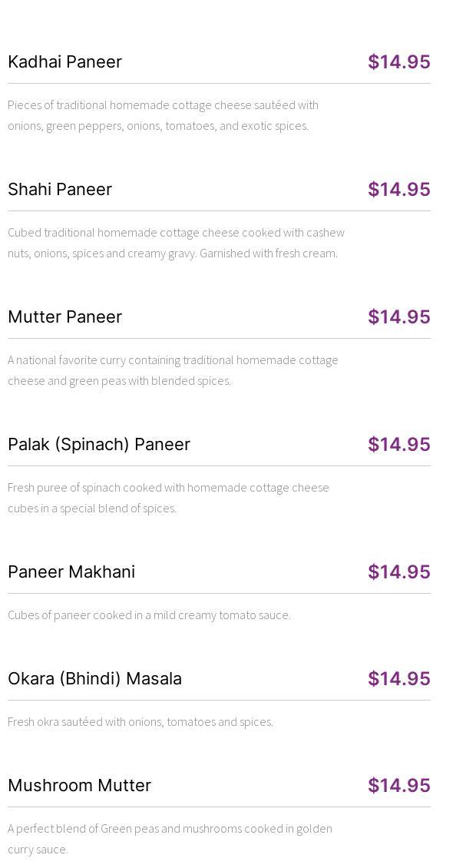Click the Paneer Makhani dish title

pyautogui.click(x=71, y=571)
